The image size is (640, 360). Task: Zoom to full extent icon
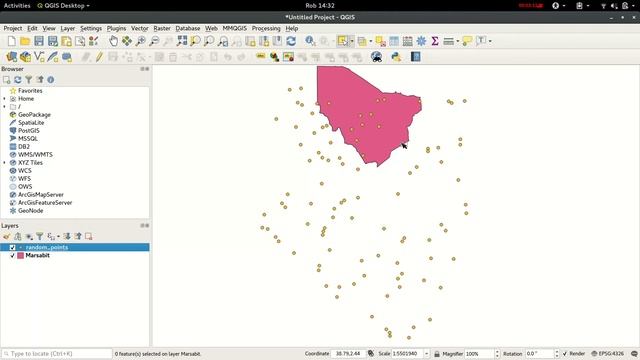click(x=182, y=41)
